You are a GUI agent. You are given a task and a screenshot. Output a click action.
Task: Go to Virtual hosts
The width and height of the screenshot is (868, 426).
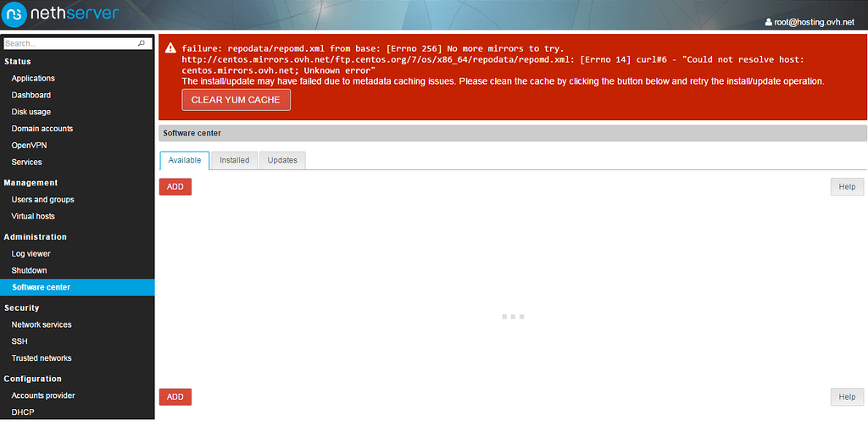pos(33,216)
